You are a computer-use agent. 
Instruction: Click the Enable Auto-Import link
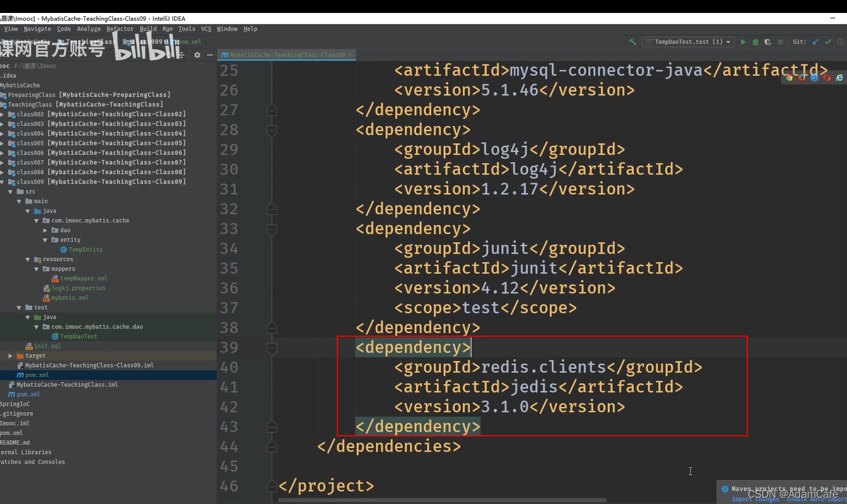tap(817, 499)
